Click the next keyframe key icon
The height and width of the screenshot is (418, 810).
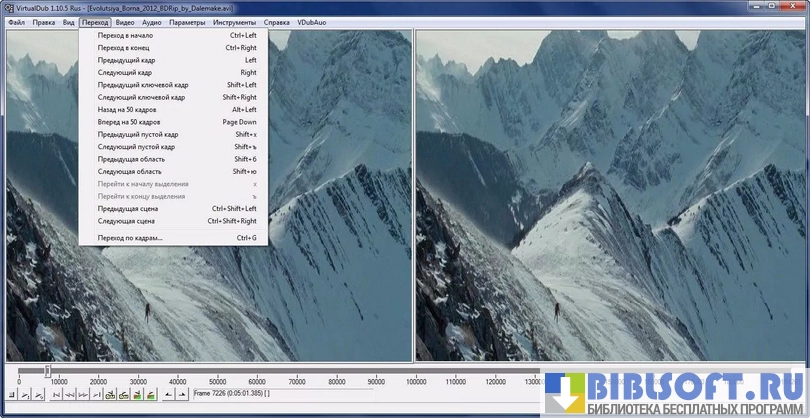coord(123,395)
